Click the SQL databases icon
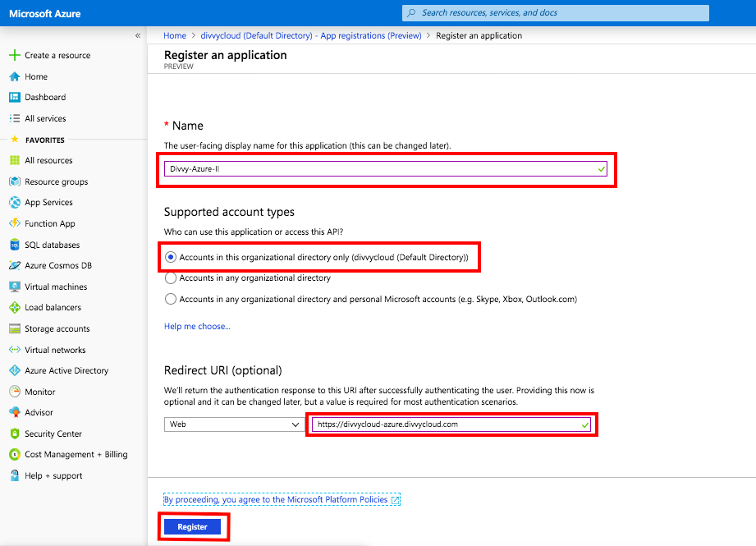Screen dimensions: 756x546 tap(15, 245)
